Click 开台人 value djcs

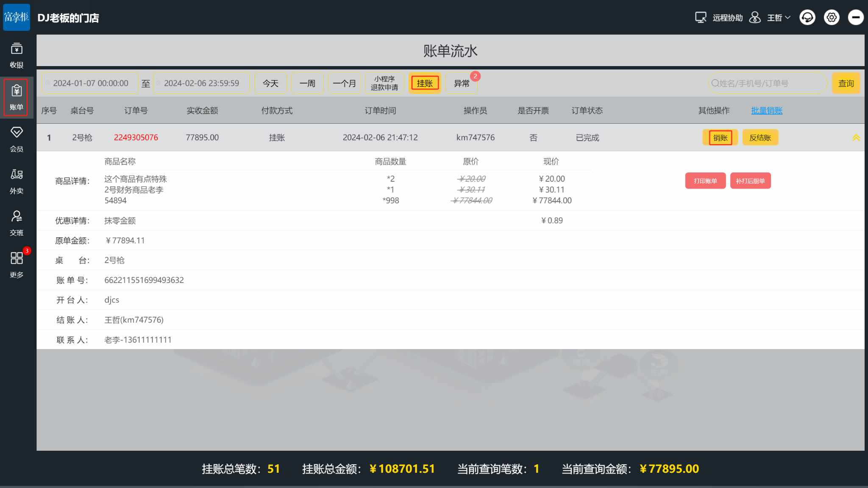point(112,300)
